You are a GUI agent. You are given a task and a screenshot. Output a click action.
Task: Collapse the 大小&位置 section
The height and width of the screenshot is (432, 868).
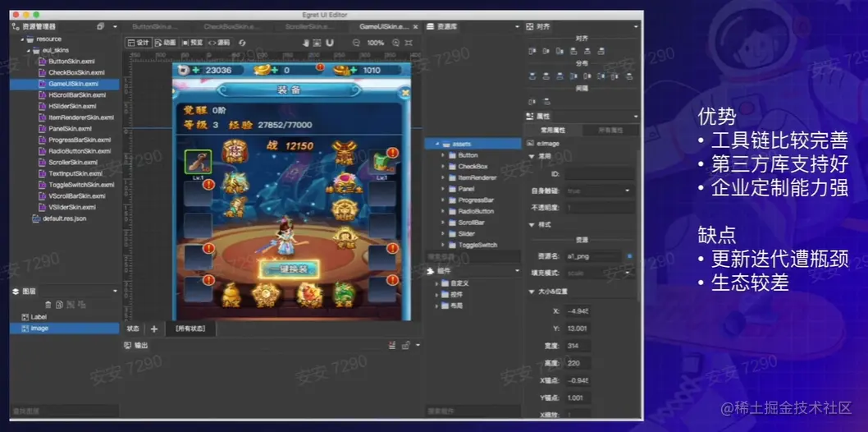pos(532,292)
